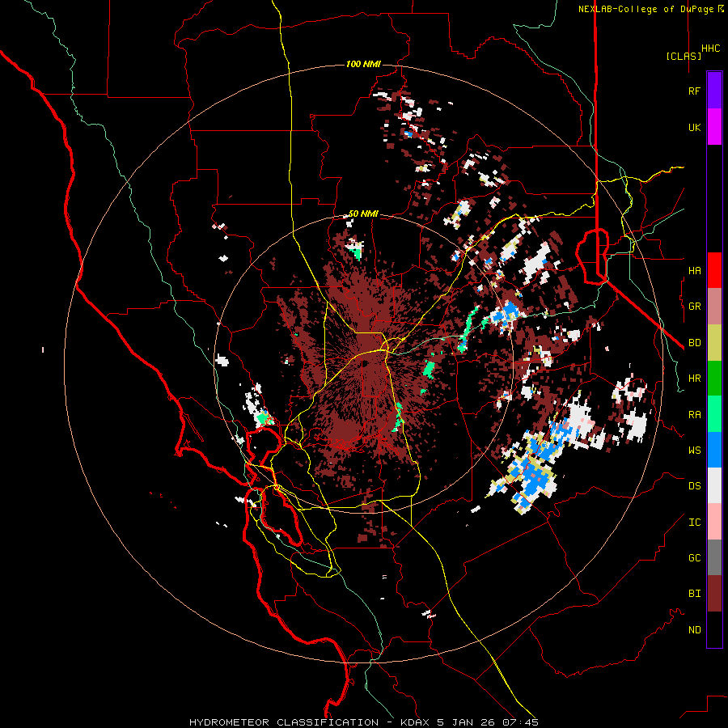This screenshot has height=728, width=728.
Task: Click the 'RF' legend label
Action: [x=694, y=91]
